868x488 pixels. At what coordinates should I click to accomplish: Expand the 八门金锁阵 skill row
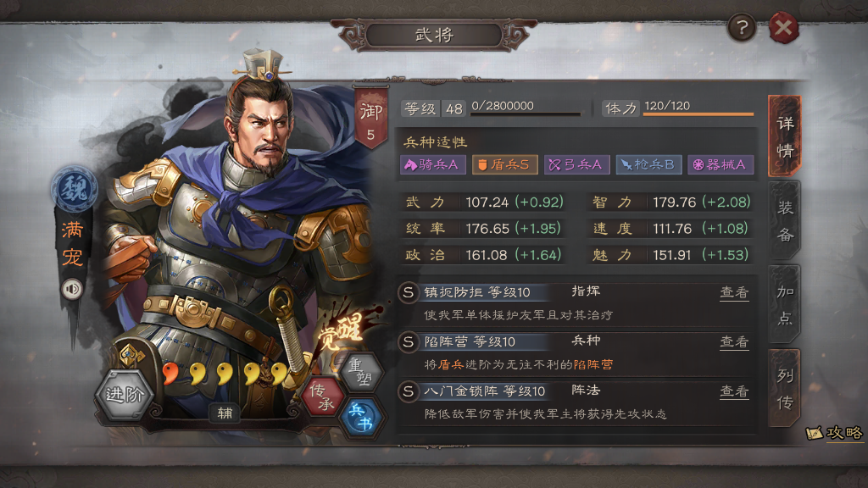tap(576, 402)
